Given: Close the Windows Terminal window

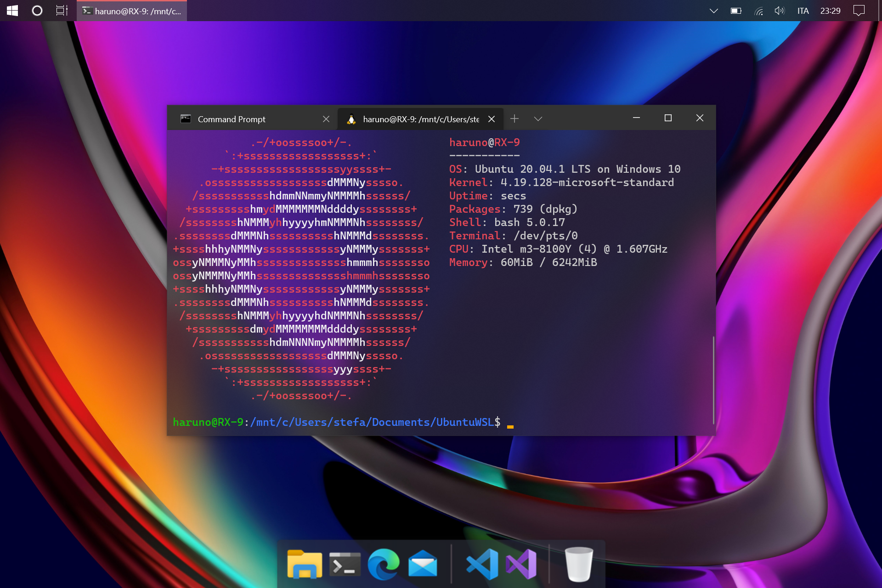Looking at the screenshot, I should (700, 118).
